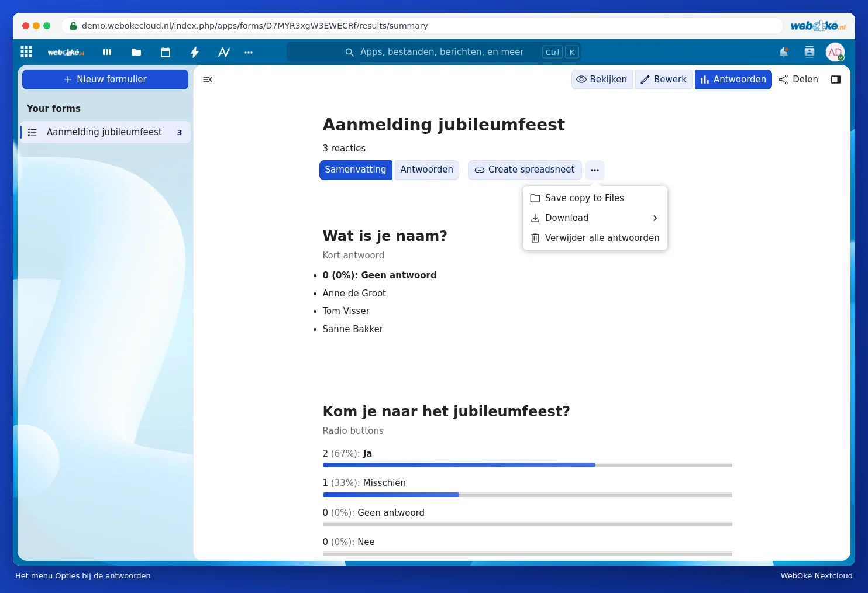
Task: Expand the Download submenu arrow
Action: (655, 218)
